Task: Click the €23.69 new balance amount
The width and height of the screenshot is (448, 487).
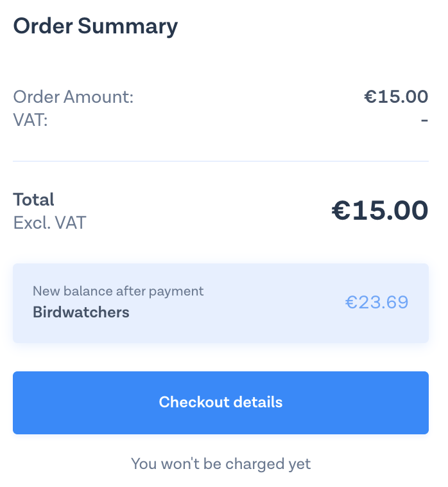Action: [377, 303]
